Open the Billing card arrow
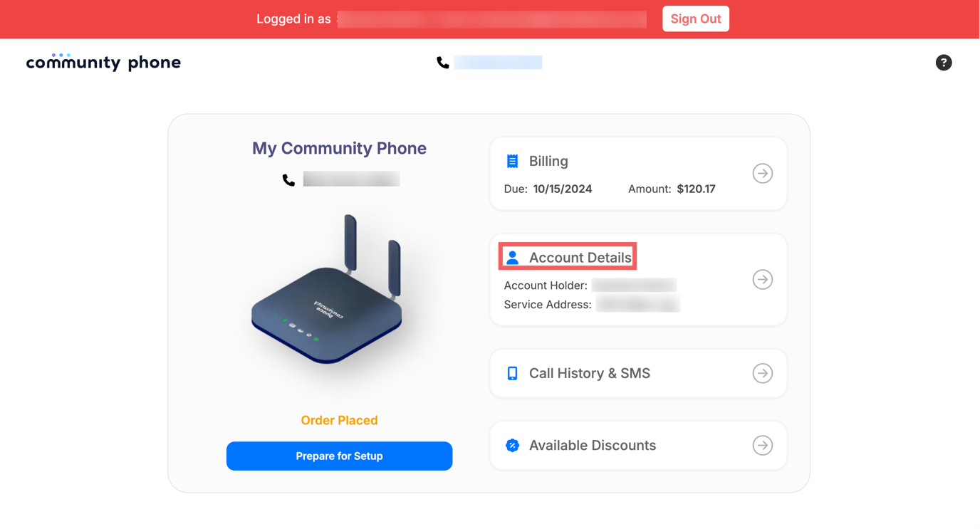This screenshot has width=980, height=529. 762,173
